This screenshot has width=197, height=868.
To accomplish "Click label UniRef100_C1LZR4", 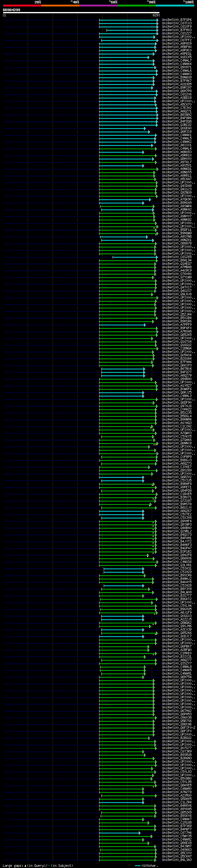I will [177, 802].
